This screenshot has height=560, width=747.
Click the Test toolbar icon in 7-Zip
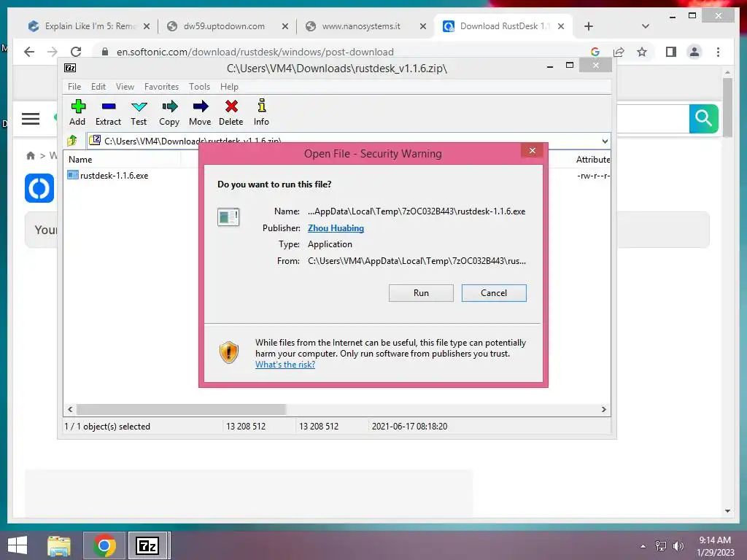(x=139, y=106)
